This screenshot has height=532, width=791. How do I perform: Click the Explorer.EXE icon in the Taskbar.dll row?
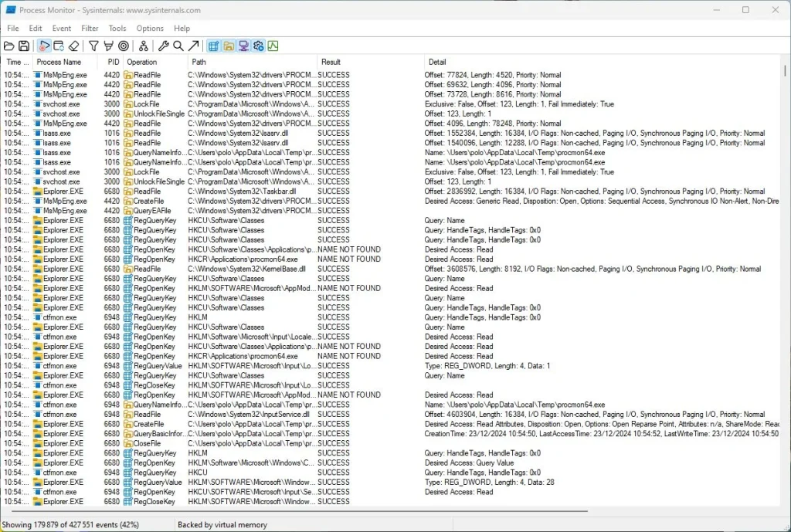pos(37,191)
